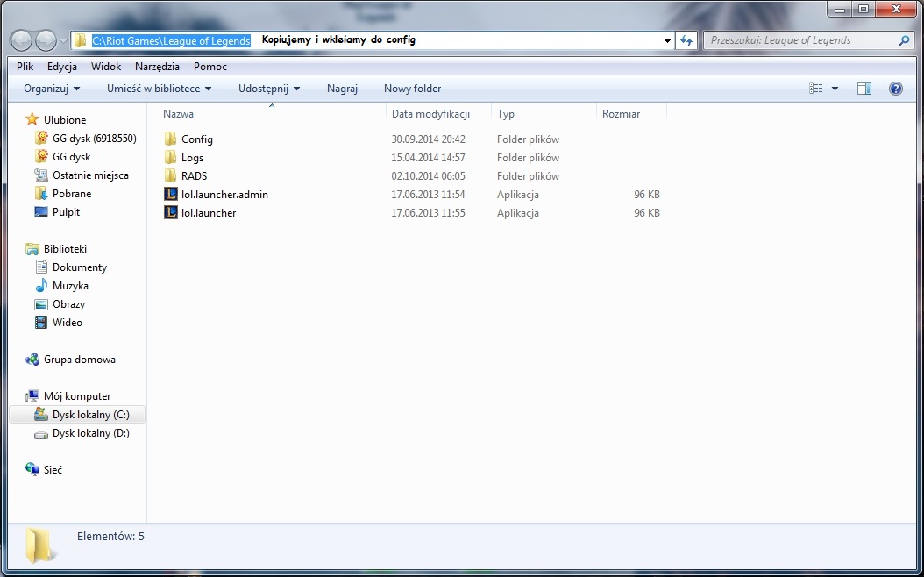This screenshot has height=577, width=924.
Task: Open the Dokumenty library
Action: click(80, 267)
